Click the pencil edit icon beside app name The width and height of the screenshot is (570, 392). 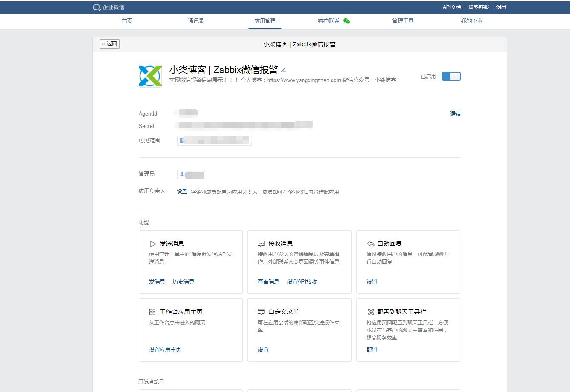click(284, 70)
